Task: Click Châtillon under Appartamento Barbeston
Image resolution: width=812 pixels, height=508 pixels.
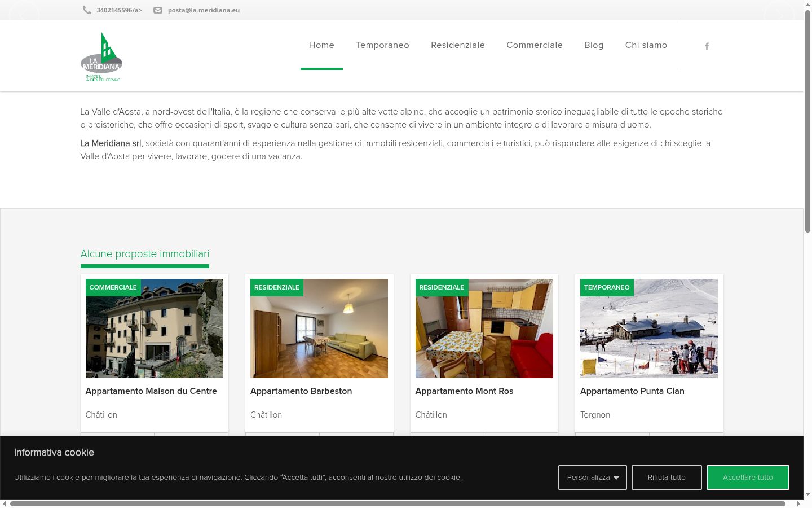Action: click(x=266, y=415)
